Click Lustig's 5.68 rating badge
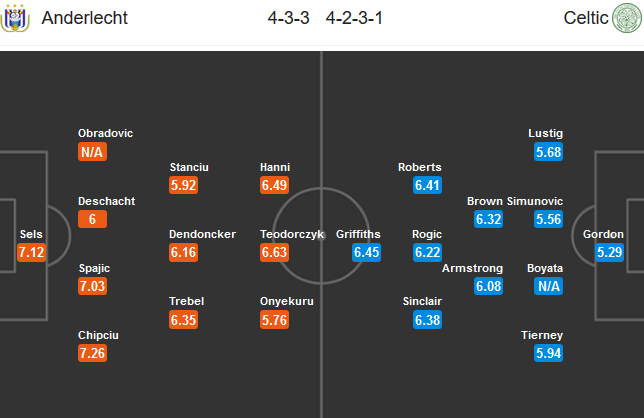This screenshot has width=644, height=418. [x=548, y=152]
